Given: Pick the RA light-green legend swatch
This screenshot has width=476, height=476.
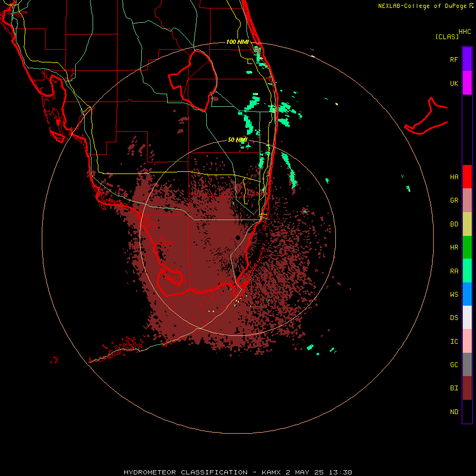Looking at the screenshot, I should click(x=467, y=271).
